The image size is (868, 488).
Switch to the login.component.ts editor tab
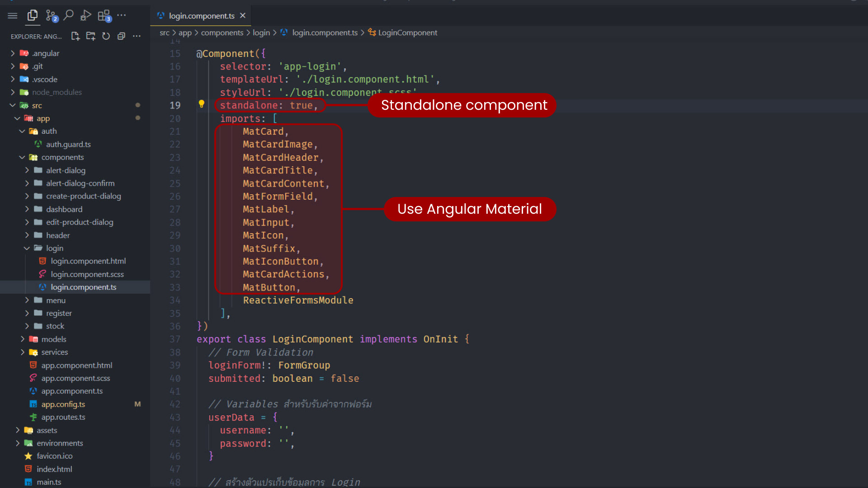(x=201, y=16)
